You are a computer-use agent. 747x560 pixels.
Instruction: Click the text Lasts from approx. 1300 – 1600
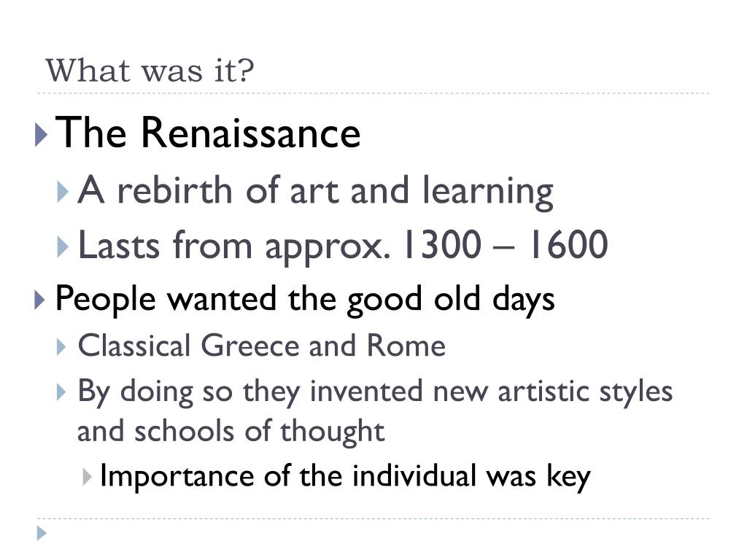(343, 246)
